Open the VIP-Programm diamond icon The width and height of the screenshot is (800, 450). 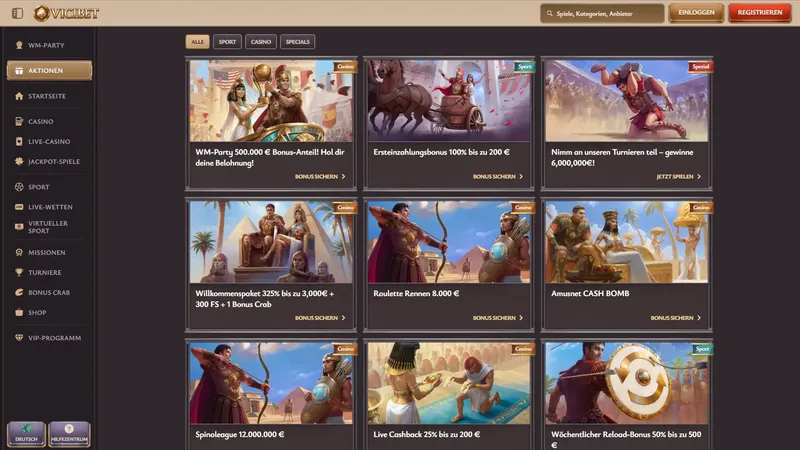[19, 338]
